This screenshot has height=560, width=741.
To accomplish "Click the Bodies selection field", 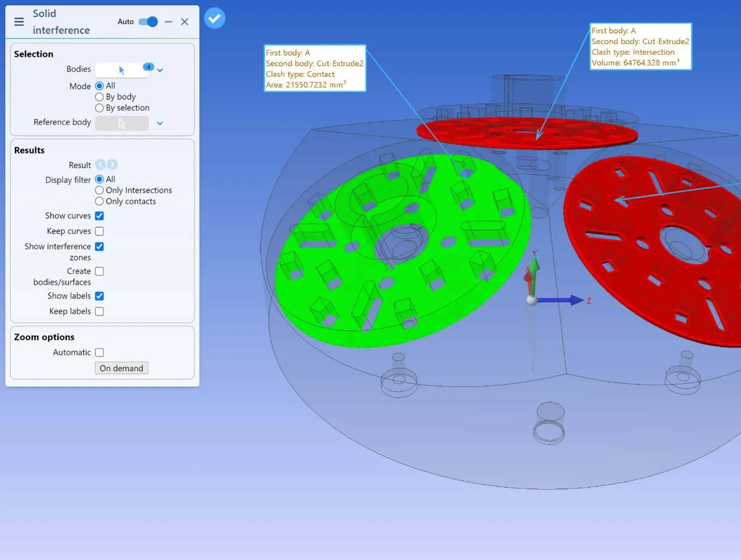I will pyautogui.click(x=121, y=70).
